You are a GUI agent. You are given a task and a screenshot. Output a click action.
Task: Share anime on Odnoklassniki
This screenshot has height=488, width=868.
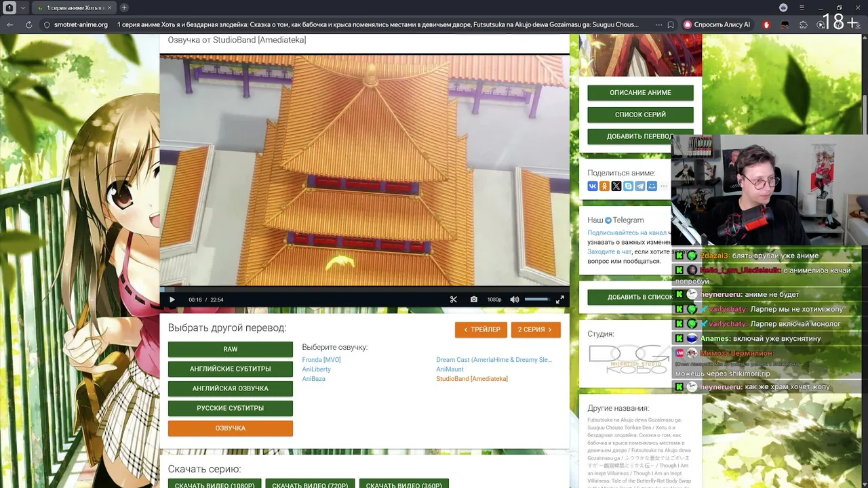coord(604,186)
